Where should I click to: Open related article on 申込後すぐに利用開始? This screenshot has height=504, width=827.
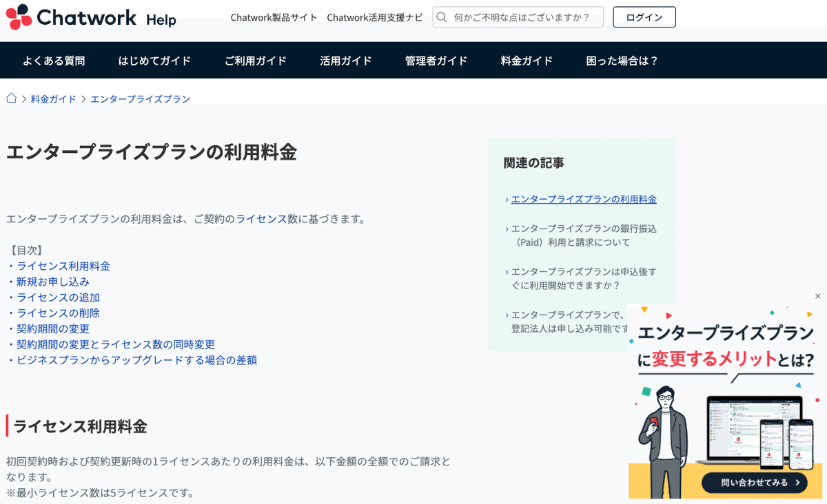click(x=584, y=278)
